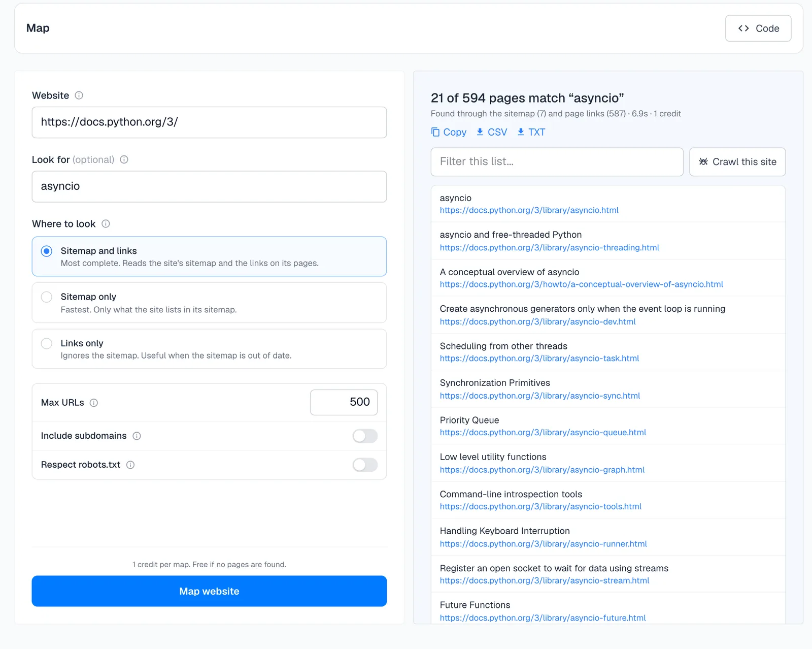Open the asyncio-task.html link

tap(539, 359)
